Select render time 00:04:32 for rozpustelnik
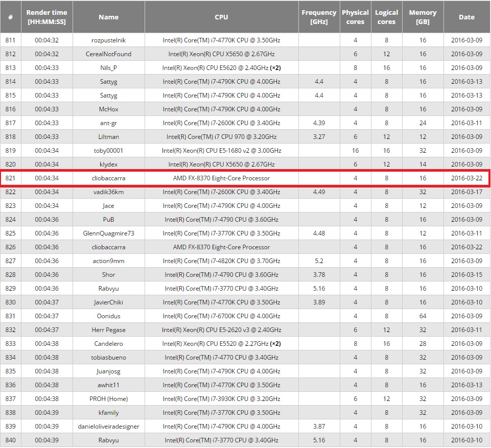This screenshot has width=491, height=448. 46,40
